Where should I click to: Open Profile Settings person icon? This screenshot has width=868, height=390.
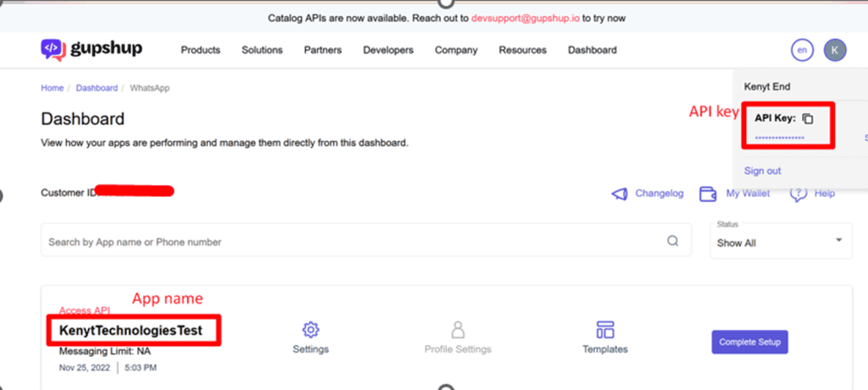[458, 330]
